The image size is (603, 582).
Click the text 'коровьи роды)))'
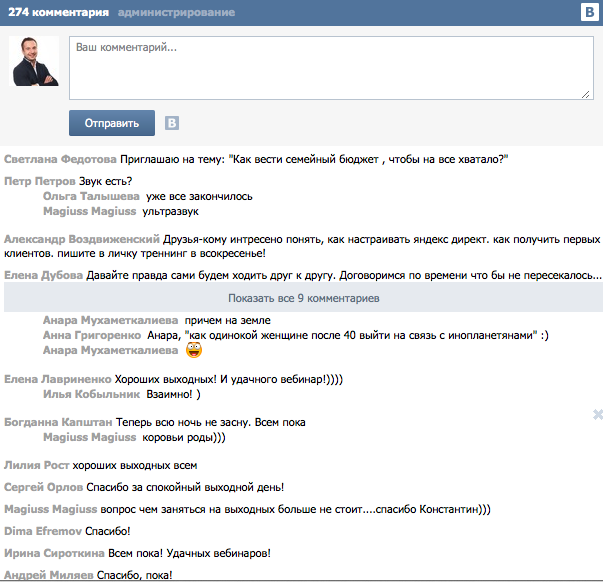pyautogui.click(x=184, y=437)
